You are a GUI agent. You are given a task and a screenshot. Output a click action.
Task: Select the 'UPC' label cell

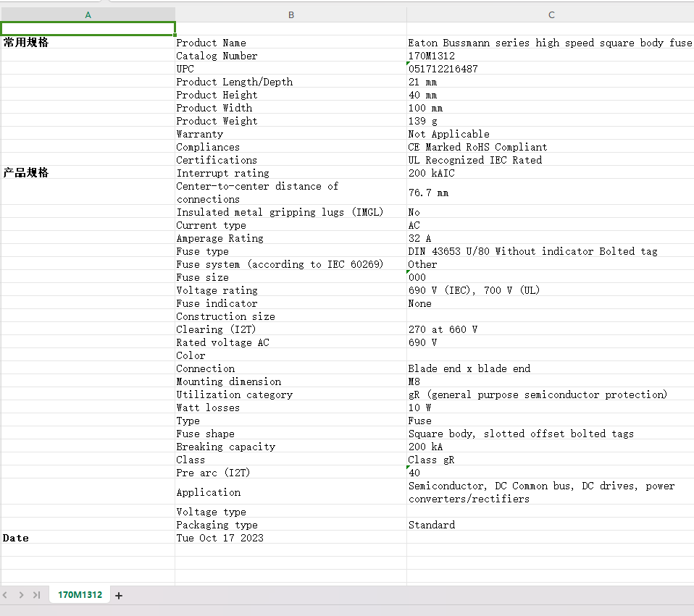290,69
